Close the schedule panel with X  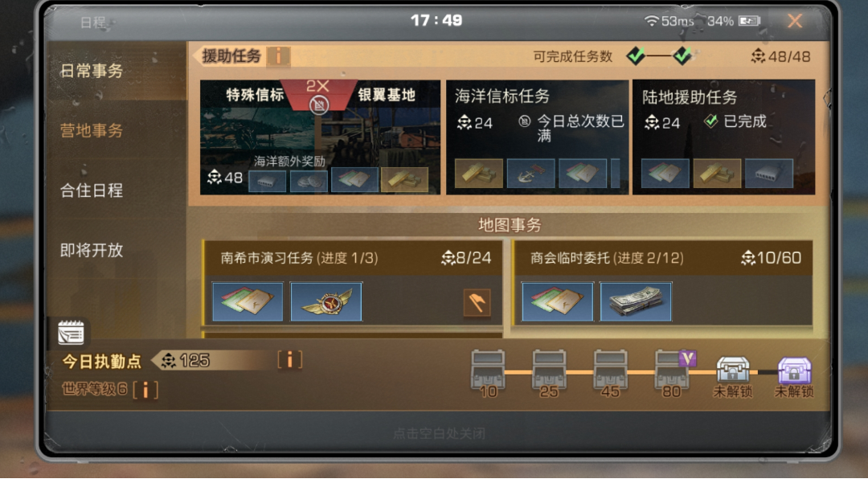coord(795,21)
